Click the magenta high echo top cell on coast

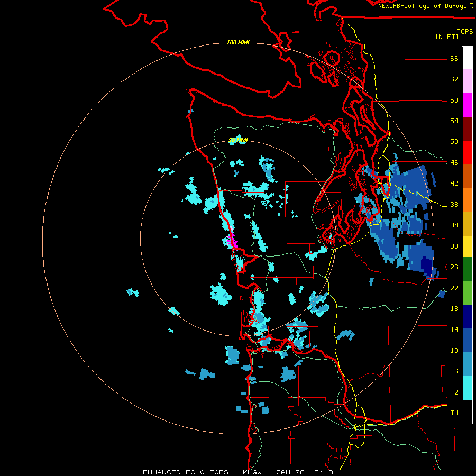[232, 241]
